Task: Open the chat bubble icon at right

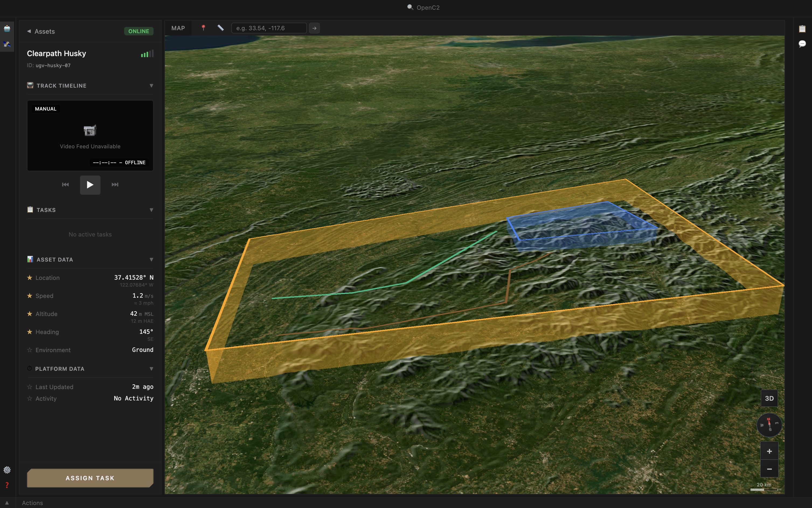Action: tap(802, 44)
